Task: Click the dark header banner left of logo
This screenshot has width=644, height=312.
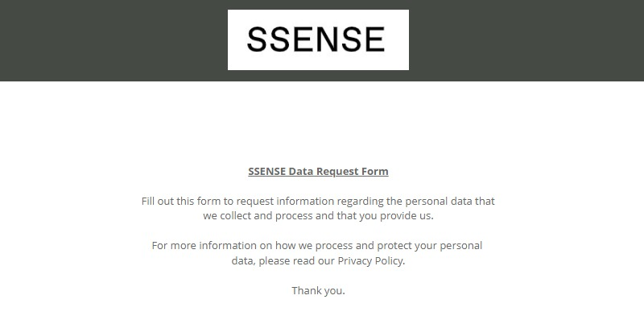Action: point(114,40)
